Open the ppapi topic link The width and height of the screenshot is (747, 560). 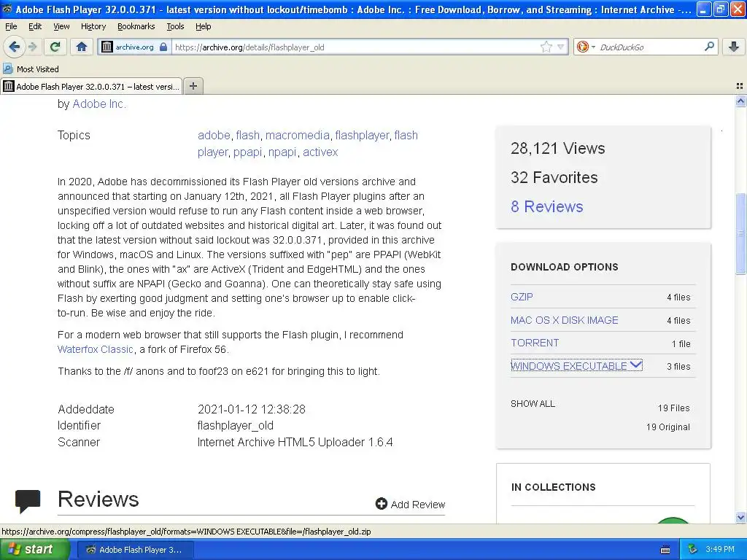point(248,152)
